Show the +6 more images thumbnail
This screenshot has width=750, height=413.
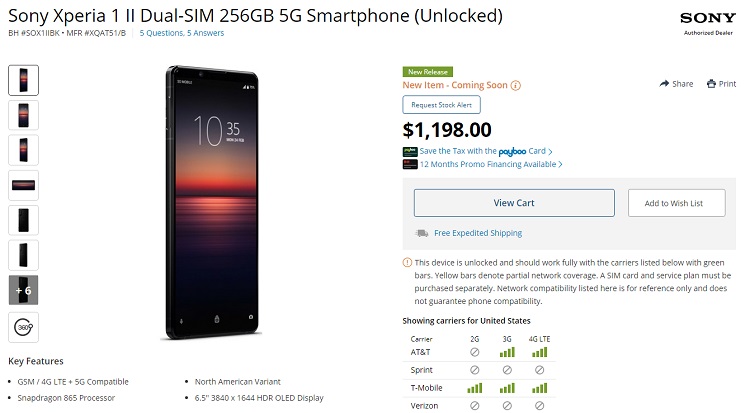tap(23, 290)
